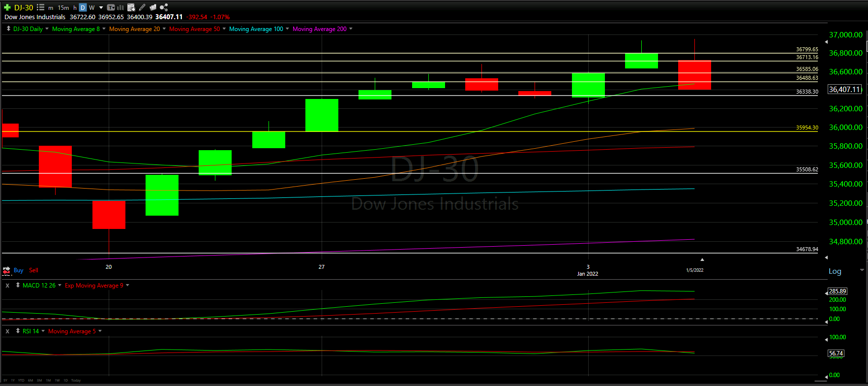Select the 1Y range at the bottom

[13, 381]
